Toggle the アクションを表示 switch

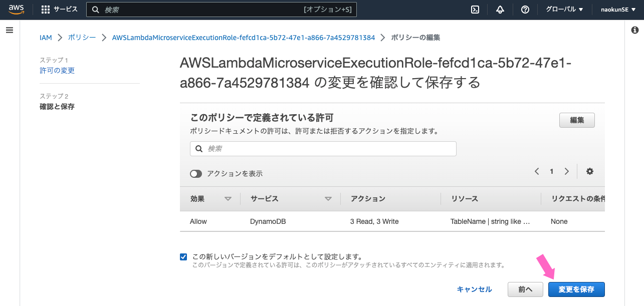(x=195, y=174)
